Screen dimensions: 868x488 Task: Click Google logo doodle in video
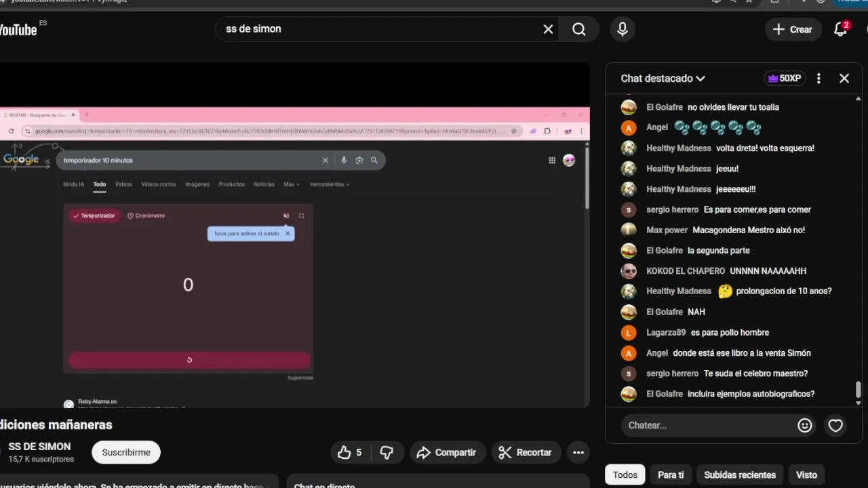pyautogui.click(x=24, y=159)
